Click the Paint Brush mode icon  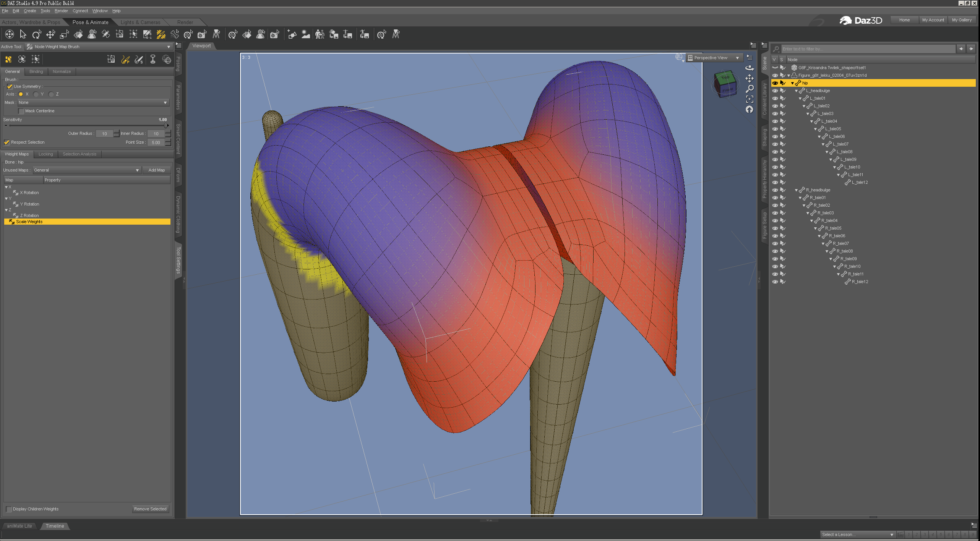click(125, 59)
